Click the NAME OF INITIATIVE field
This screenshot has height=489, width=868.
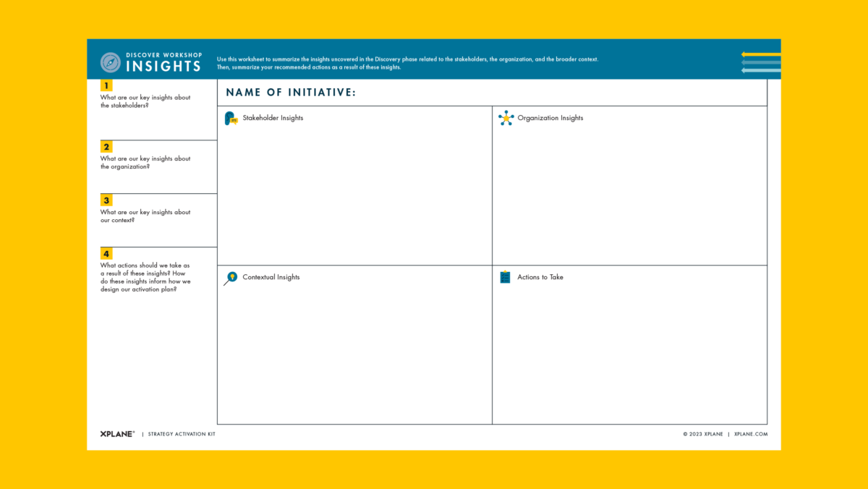point(492,93)
